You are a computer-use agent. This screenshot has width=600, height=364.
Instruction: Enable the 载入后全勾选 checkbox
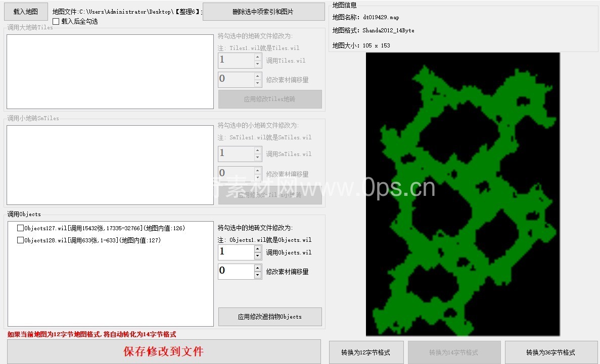(56, 22)
